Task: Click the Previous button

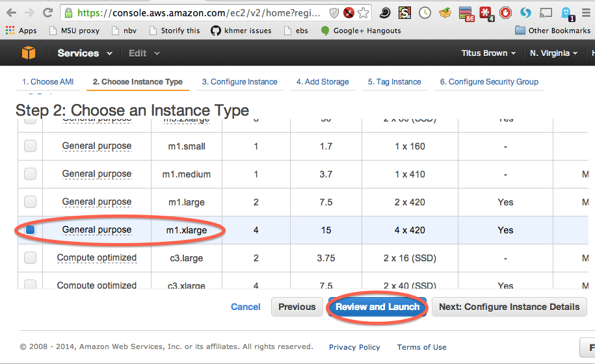Action: (297, 307)
